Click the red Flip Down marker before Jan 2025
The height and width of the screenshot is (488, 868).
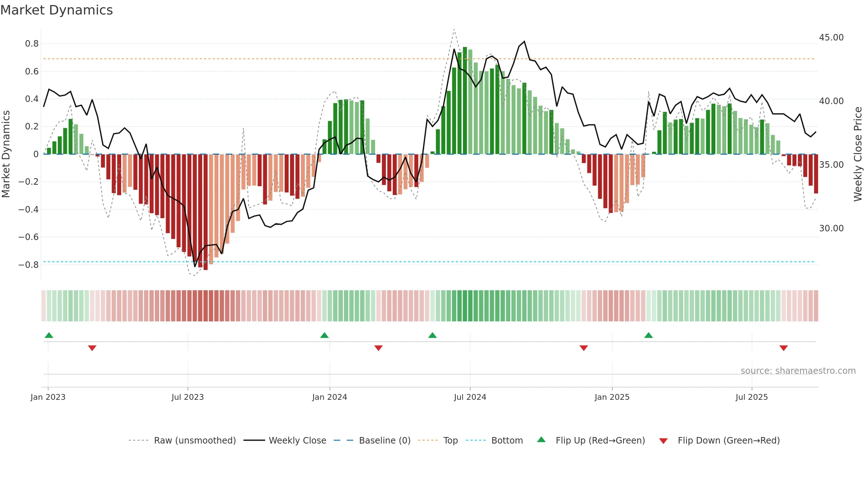[x=584, y=348]
